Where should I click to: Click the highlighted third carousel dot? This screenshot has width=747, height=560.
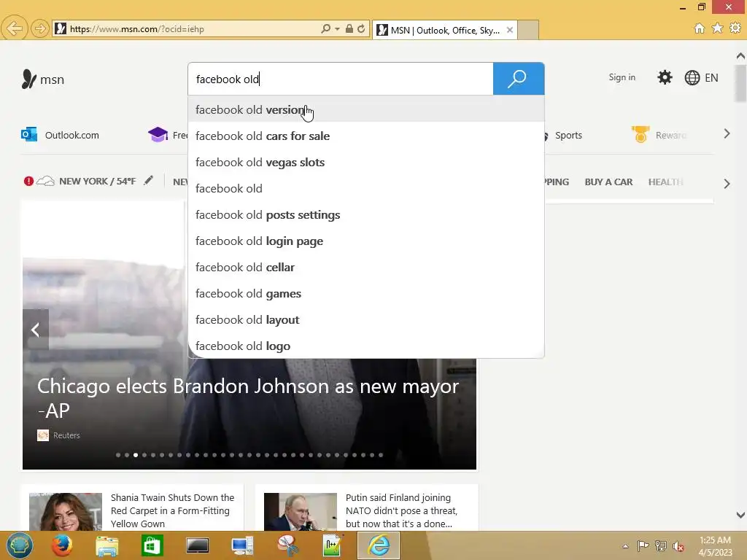tap(136, 455)
